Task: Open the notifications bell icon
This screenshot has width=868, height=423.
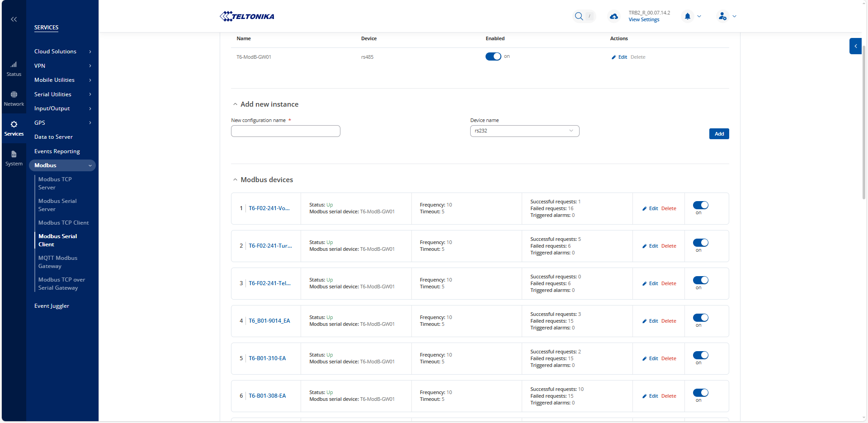Action: coord(687,16)
